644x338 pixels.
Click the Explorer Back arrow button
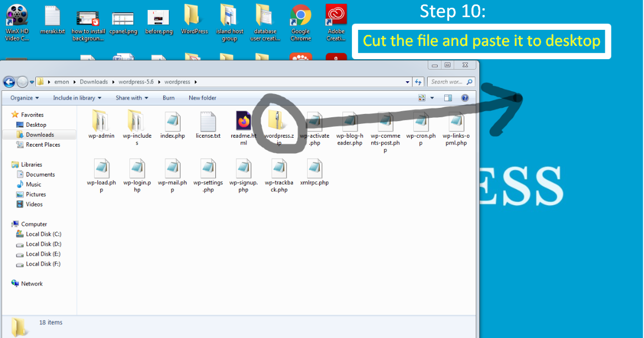9,82
